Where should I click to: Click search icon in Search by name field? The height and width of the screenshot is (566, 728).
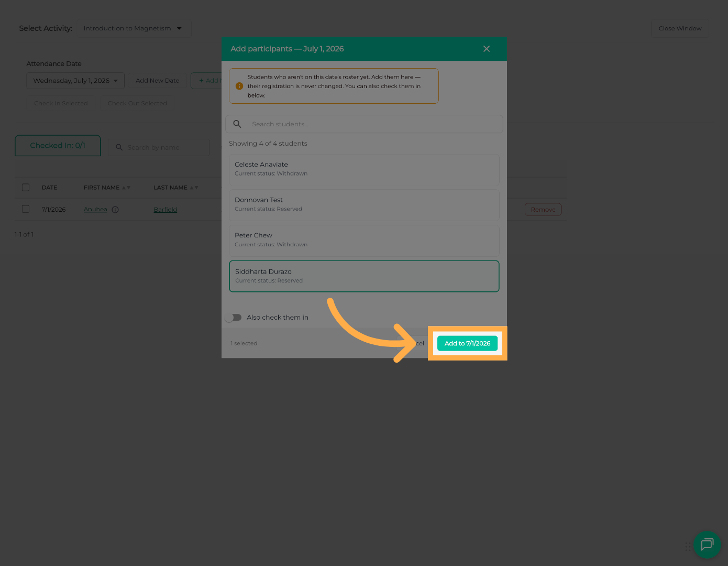point(119,148)
